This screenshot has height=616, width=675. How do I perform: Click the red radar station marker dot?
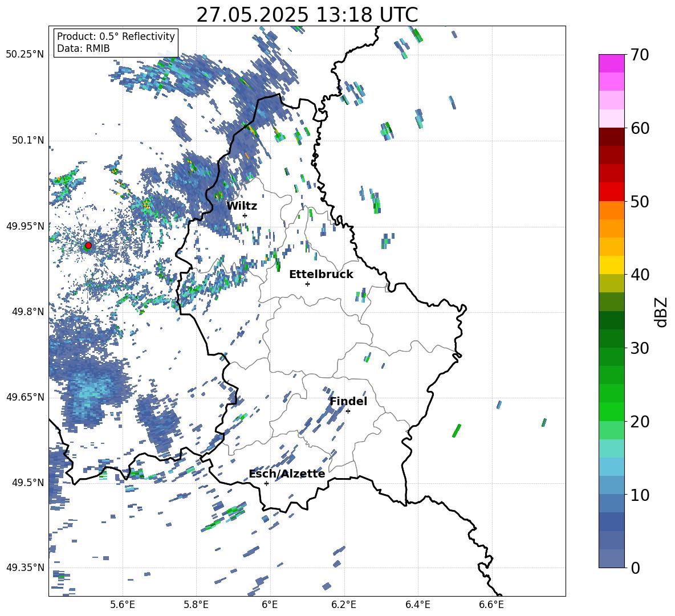[88, 246]
